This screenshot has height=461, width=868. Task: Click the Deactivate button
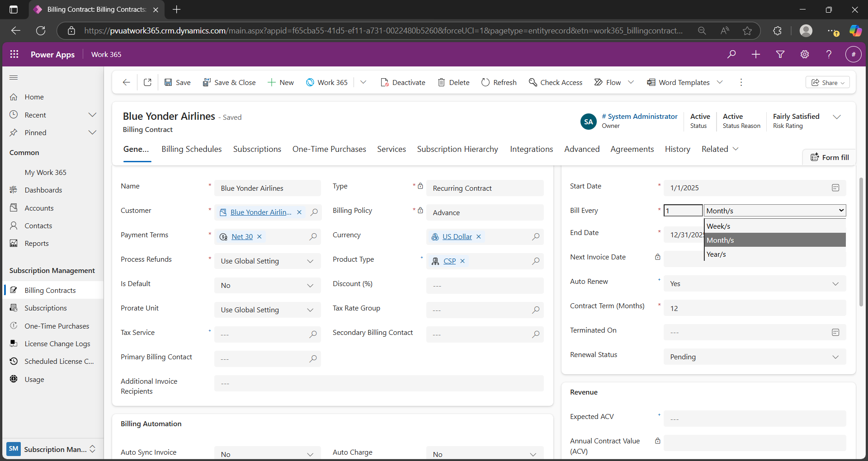[403, 82]
